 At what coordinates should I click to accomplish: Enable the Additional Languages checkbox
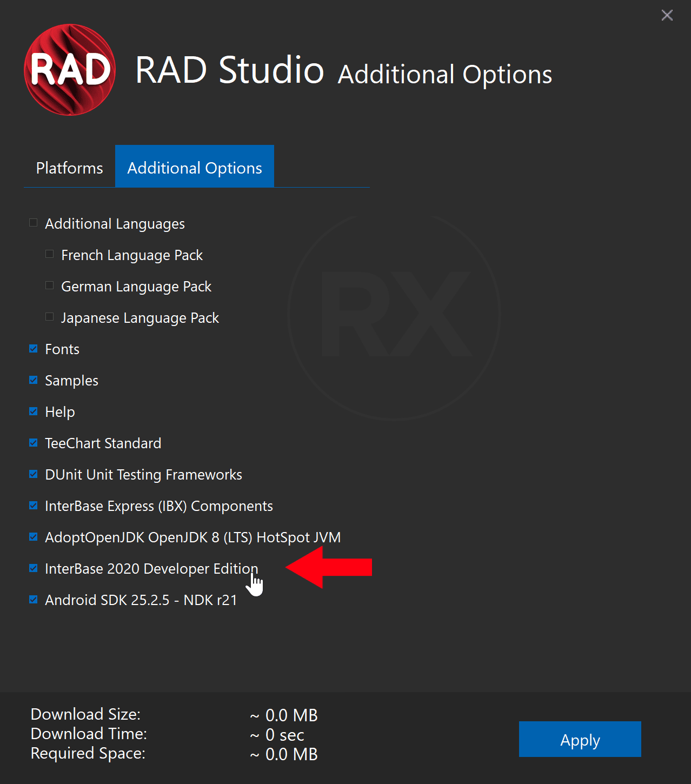click(x=33, y=223)
